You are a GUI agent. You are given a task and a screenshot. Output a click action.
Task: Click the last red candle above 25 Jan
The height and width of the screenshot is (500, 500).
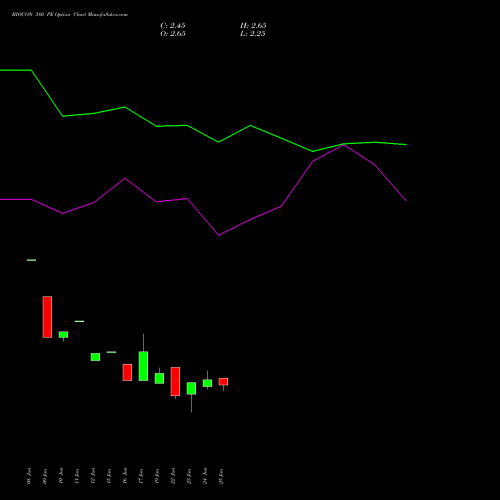click(223, 382)
